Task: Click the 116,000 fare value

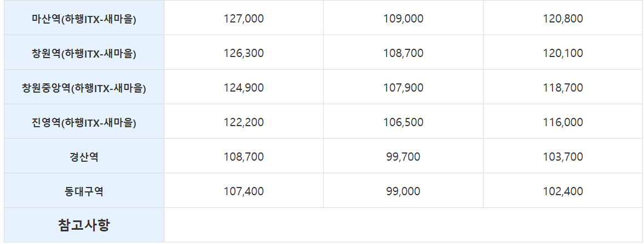Action: [563, 122]
